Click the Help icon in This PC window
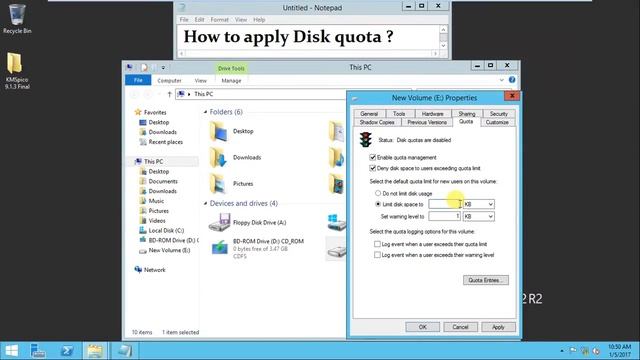 coord(512,80)
